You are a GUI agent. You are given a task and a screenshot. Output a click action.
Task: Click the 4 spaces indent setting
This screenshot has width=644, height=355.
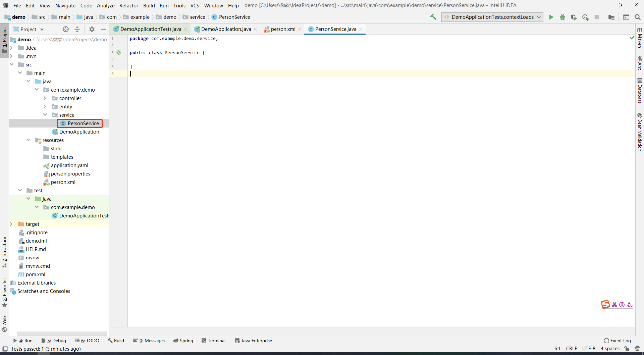click(610, 349)
